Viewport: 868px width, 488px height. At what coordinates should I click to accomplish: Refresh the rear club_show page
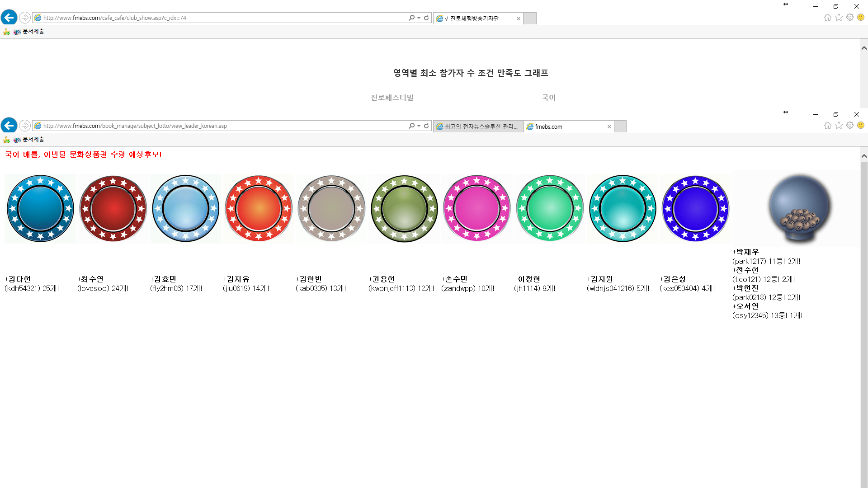[426, 18]
